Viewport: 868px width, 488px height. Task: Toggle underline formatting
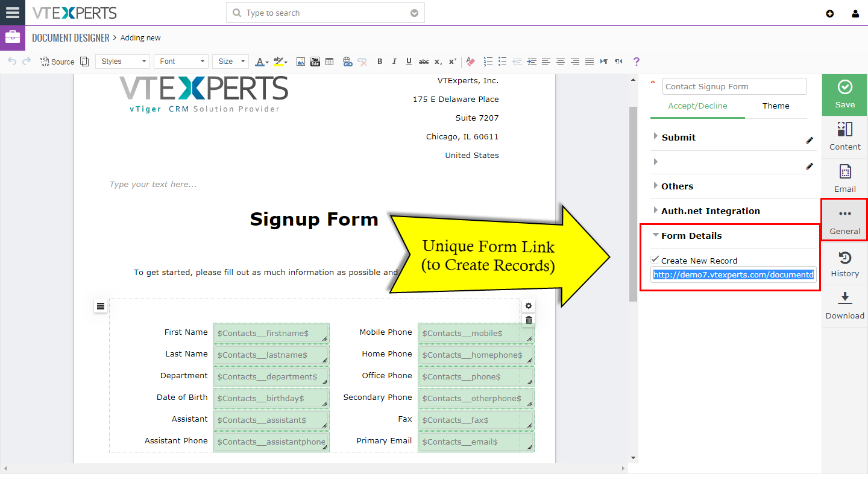tap(409, 62)
